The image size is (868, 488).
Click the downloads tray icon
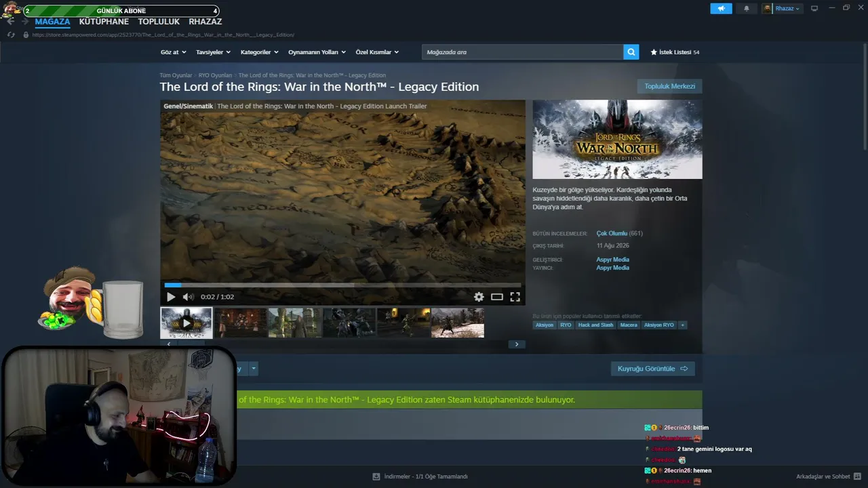376,476
